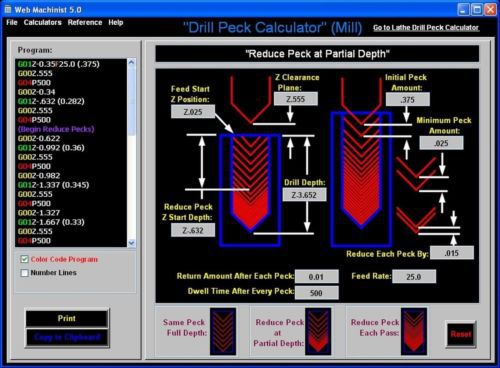
Task: Click the Feed Rate input field
Action: tap(414, 277)
